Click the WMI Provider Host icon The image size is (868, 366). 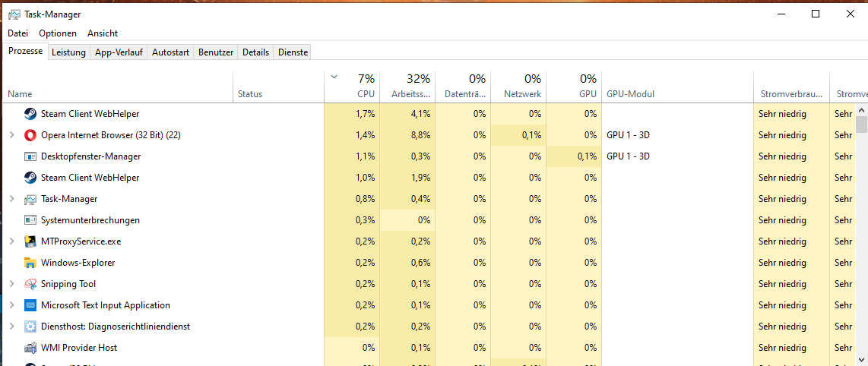tap(30, 348)
